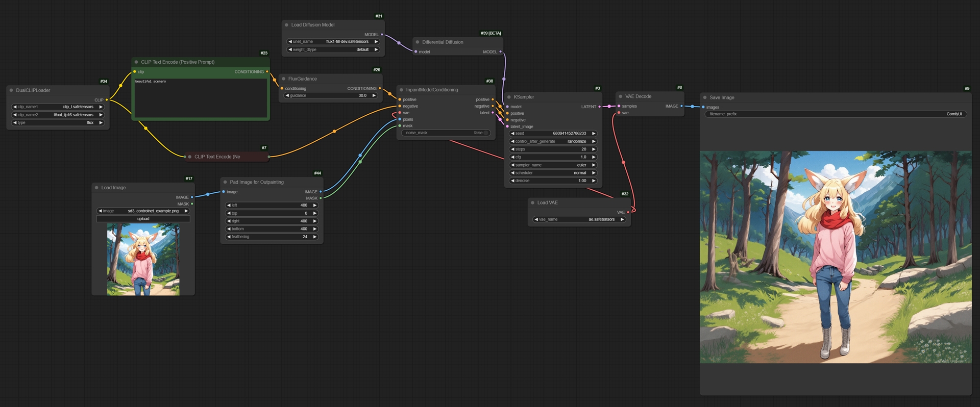
Task: Collapse the Load Diffusion Model node via its dot
Action: click(x=286, y=25)
